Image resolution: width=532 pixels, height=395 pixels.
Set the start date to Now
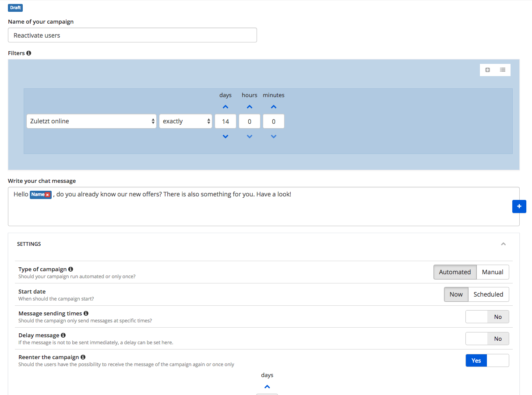(456, 294)
